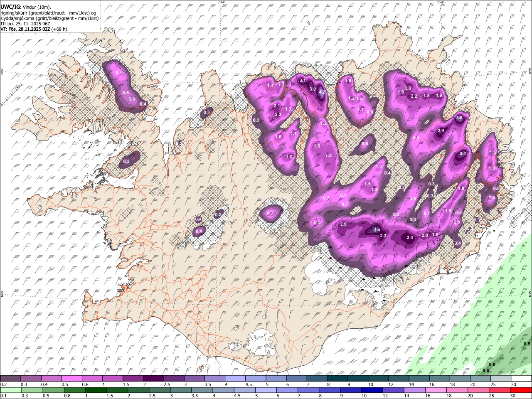532x399 pixels.
Task: Click the initial-time line "IT: þri. 25. 11. 2025 06Z"
Action: (26, 24)
